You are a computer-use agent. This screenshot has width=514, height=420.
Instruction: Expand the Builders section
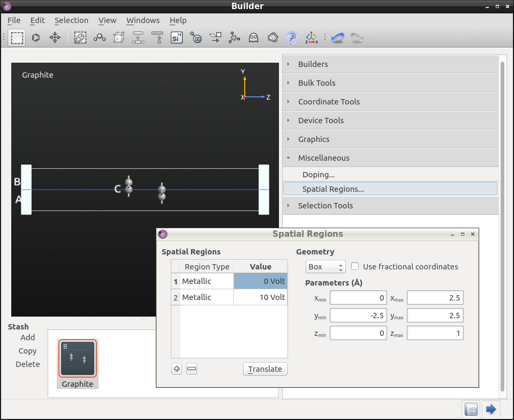pos(390,64)
